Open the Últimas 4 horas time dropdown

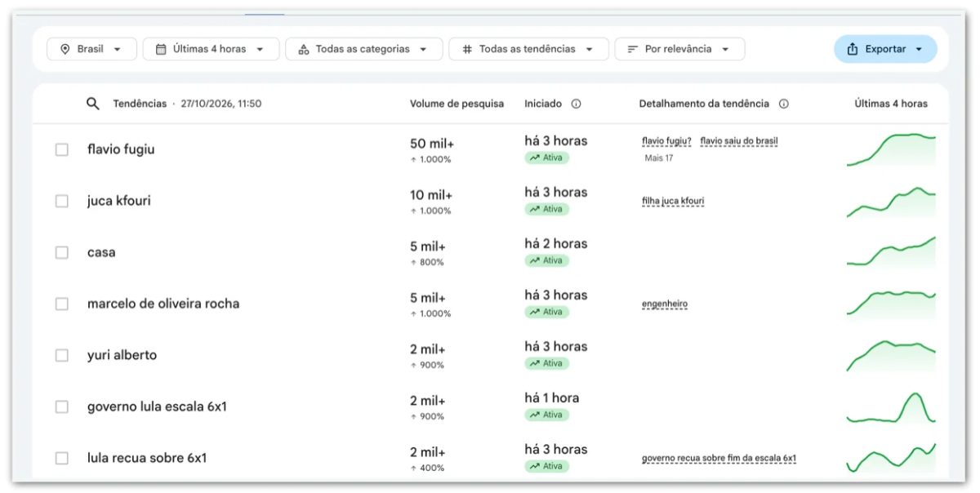pos(211,49)
